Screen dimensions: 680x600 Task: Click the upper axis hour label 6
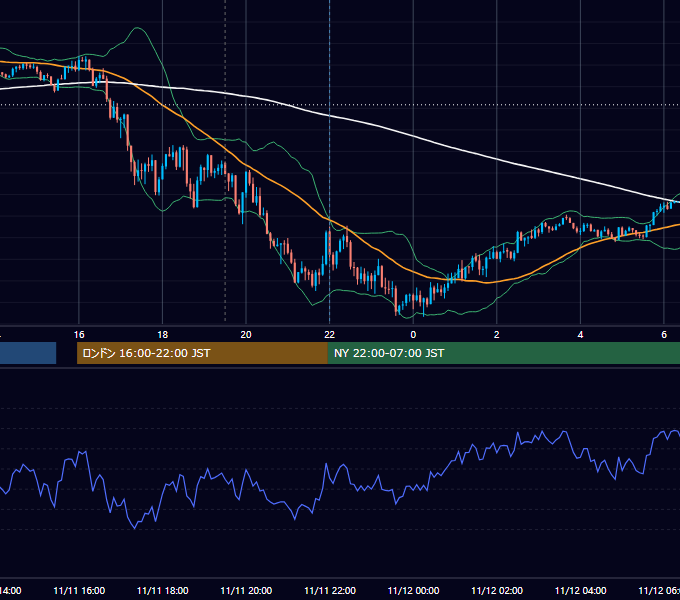tap(664, 335)
